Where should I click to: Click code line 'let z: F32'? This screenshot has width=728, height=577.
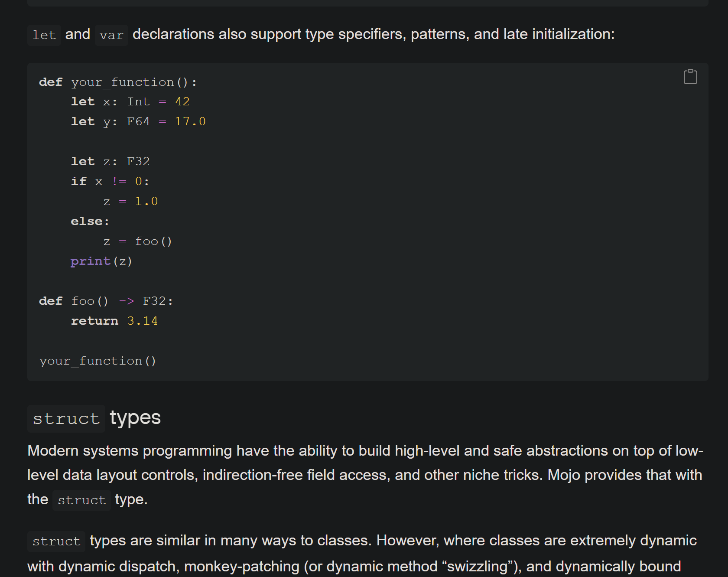point(110,161)
